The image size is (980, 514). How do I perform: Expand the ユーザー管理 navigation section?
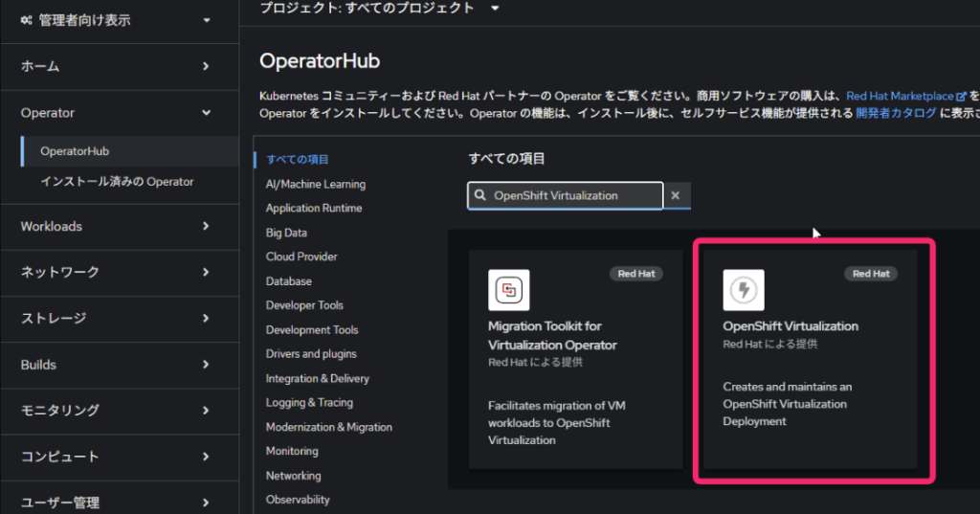120,503
